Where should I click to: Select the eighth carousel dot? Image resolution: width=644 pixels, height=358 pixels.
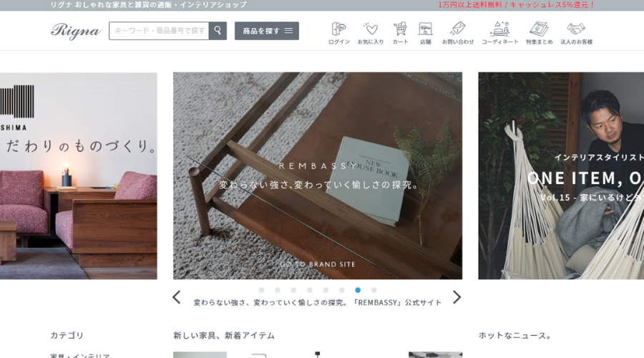(374, 290)
